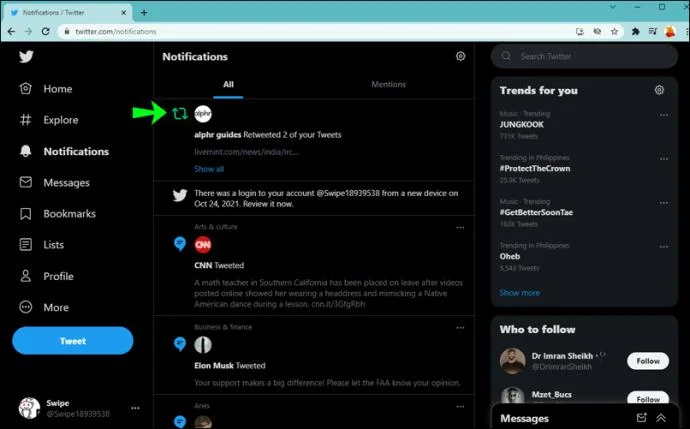
Task: Open account switcher dots next to Swipe
Action: 135,408
